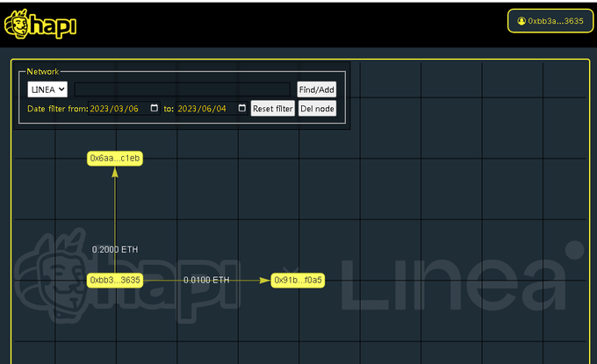The width and height of the screenshot is (597, 364).
Task: Open the LINEA network dropdown
Action: click(47, 89)
